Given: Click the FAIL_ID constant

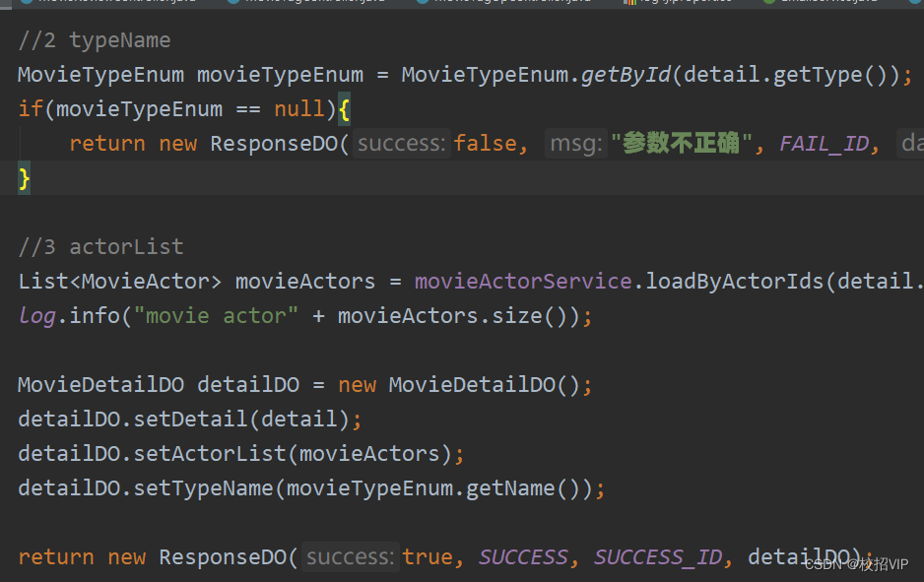Looking at the screenshot, I should 824,144.
